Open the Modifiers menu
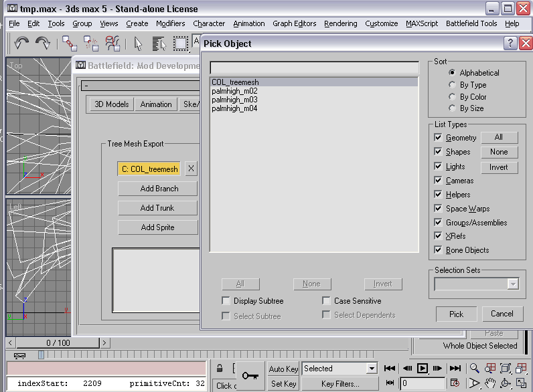The width and height of the screenshot is (533, 392). pyautogui.click(x=170, y=23)
